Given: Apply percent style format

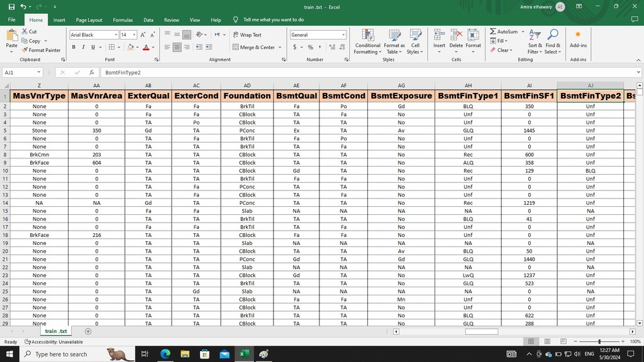Looking at the screenshot, I should click(311, 47).
